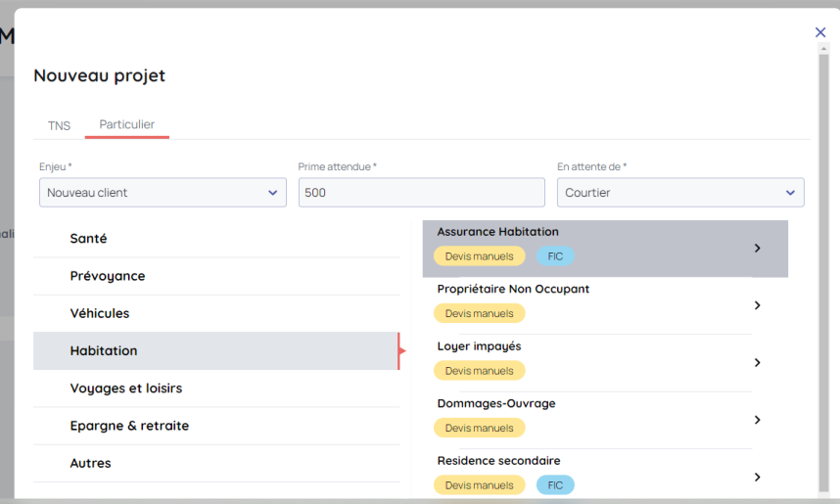
Task: Click the Assurance Habitation chevron arrow
Action: (x=757, y=249)
